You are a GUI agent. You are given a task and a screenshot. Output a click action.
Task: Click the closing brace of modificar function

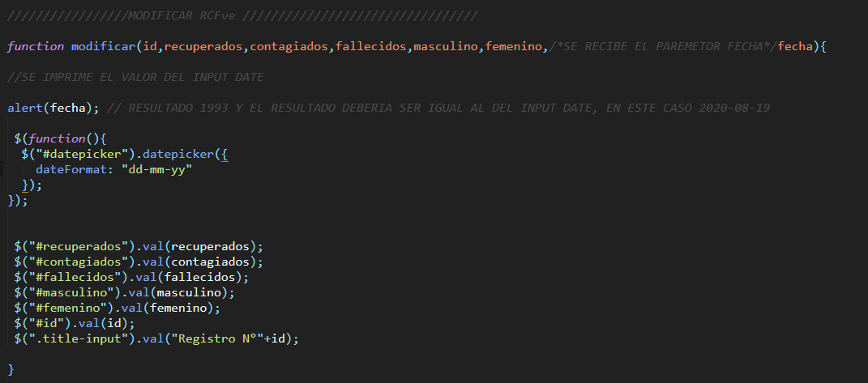11,369
